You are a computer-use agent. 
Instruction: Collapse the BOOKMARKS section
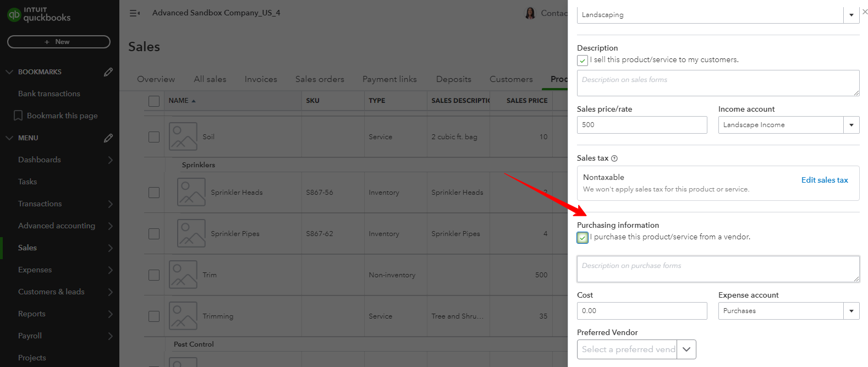(9, 72)
